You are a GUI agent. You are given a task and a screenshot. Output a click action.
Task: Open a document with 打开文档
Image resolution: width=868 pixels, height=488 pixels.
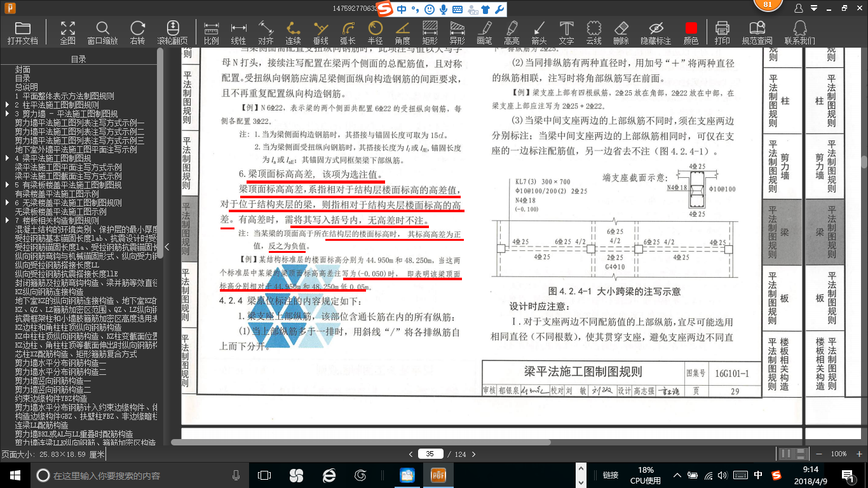click(x=23, y=32)
